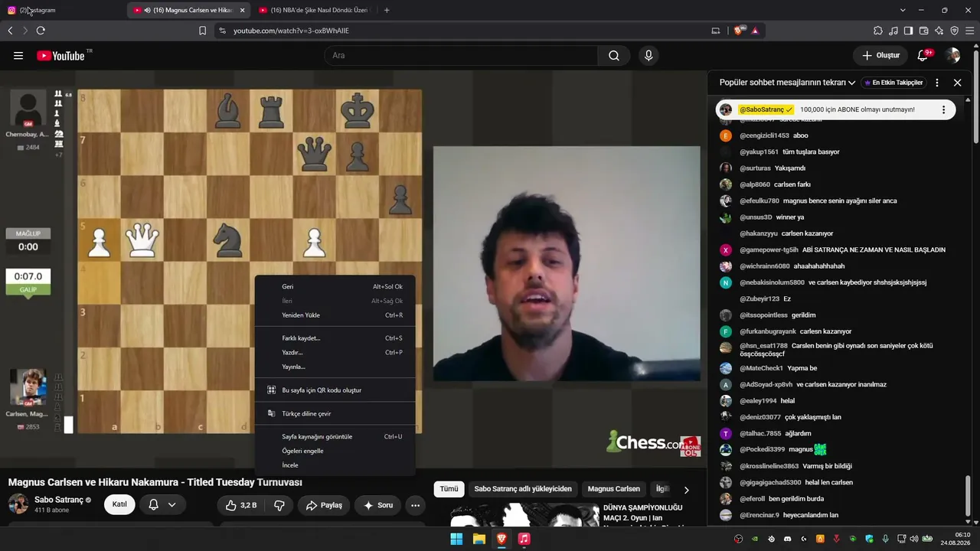
Task: Click the 'Katıl' join button
Action: click(x=119, y=505)
